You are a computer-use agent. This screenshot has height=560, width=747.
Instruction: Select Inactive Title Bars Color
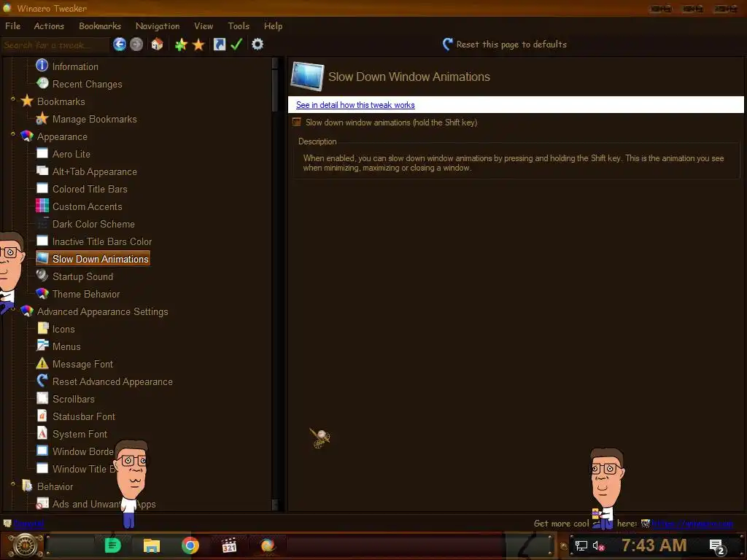[x=102, y=241]
